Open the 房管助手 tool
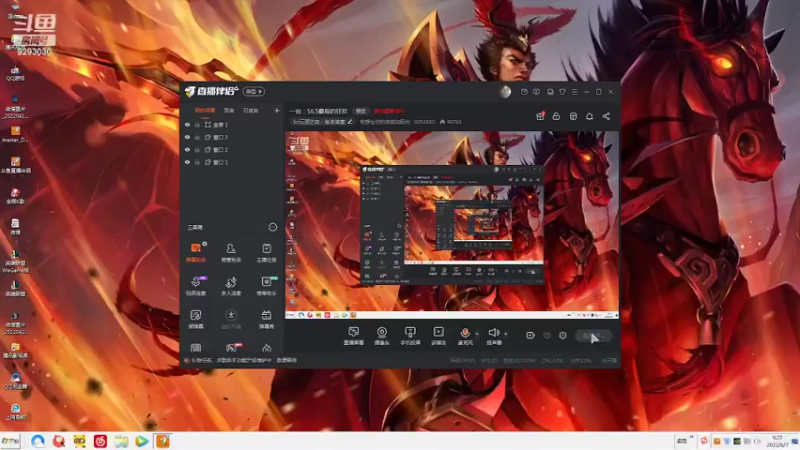The width and height of the screenshot is (800, 450). [231, 252]
